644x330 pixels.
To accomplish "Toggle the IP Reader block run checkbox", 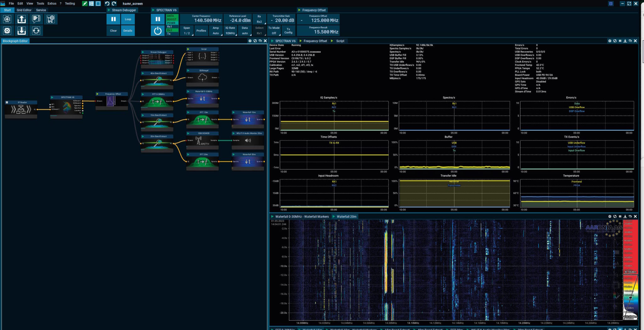I will click(7, 102).
